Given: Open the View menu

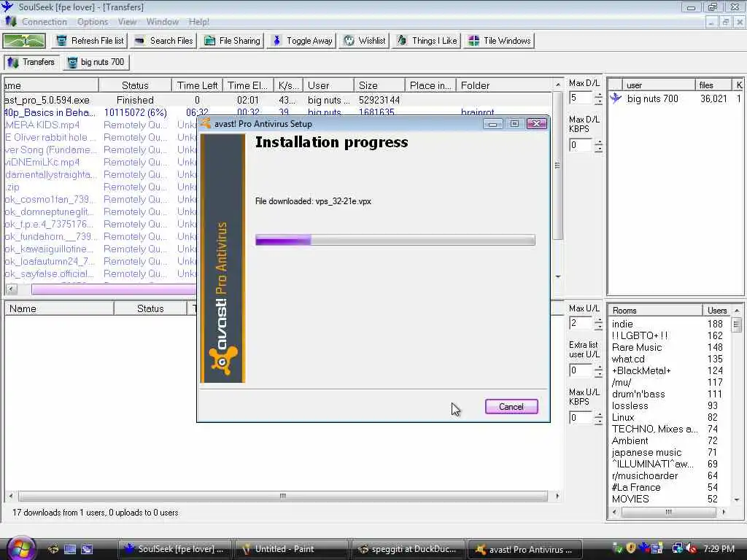Looking at the screenshot, I should pos(127,22).
